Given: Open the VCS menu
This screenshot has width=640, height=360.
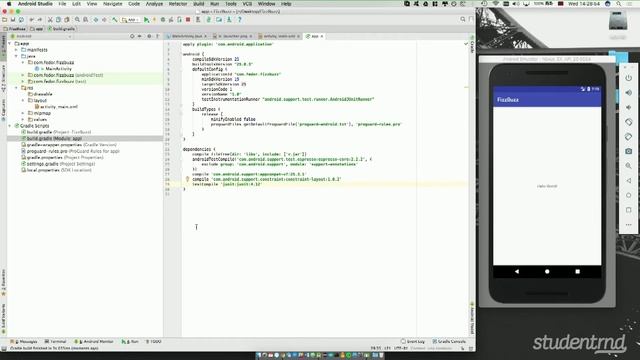Looking at the screenshot, I should tap(247, 4).
